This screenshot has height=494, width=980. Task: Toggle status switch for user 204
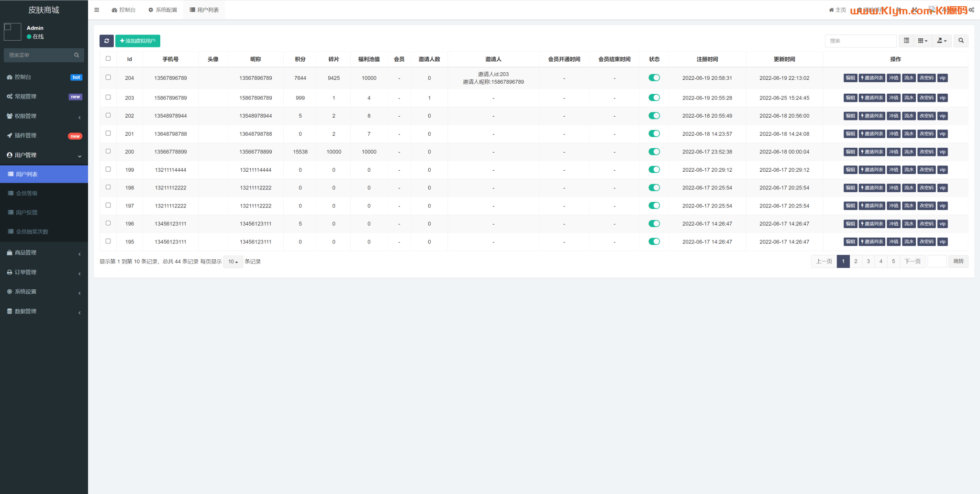pyautogui.click(x=654, y=78)
